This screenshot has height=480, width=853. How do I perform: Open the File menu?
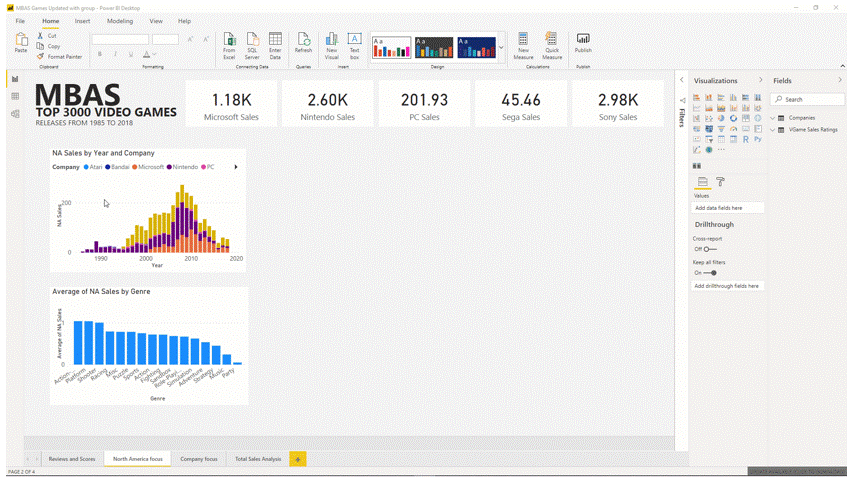20,21
